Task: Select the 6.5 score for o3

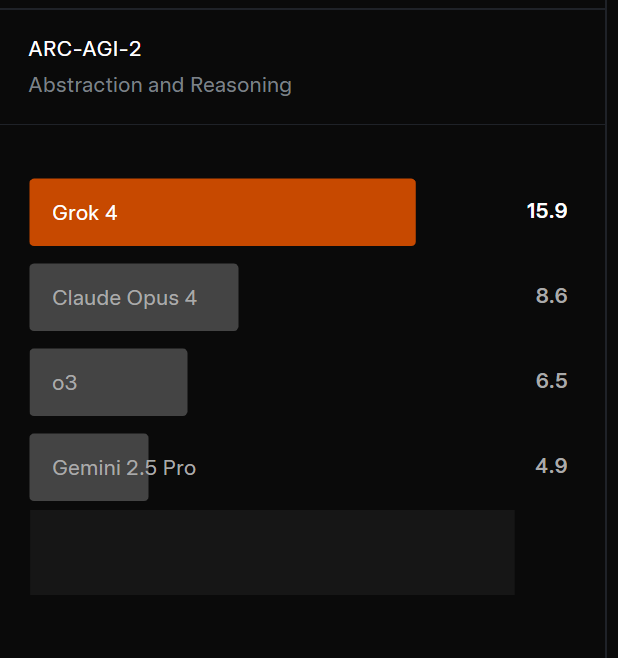Action: (x=551, y=381)
